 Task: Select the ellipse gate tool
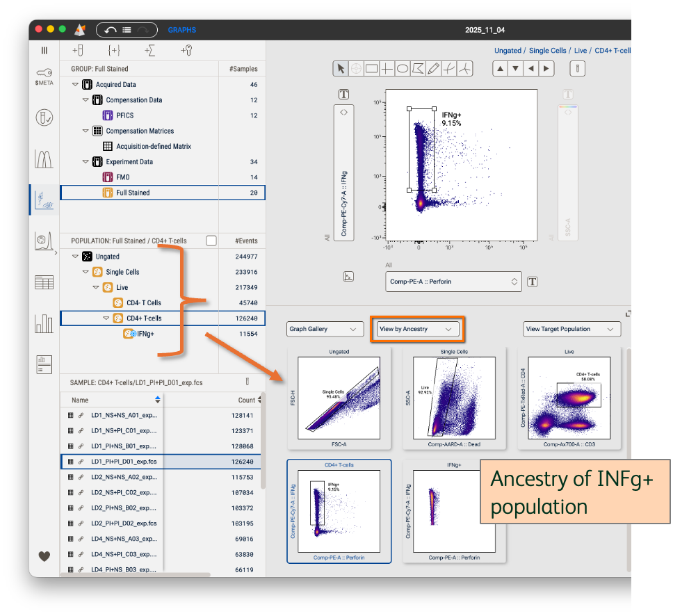coord(403,69)
